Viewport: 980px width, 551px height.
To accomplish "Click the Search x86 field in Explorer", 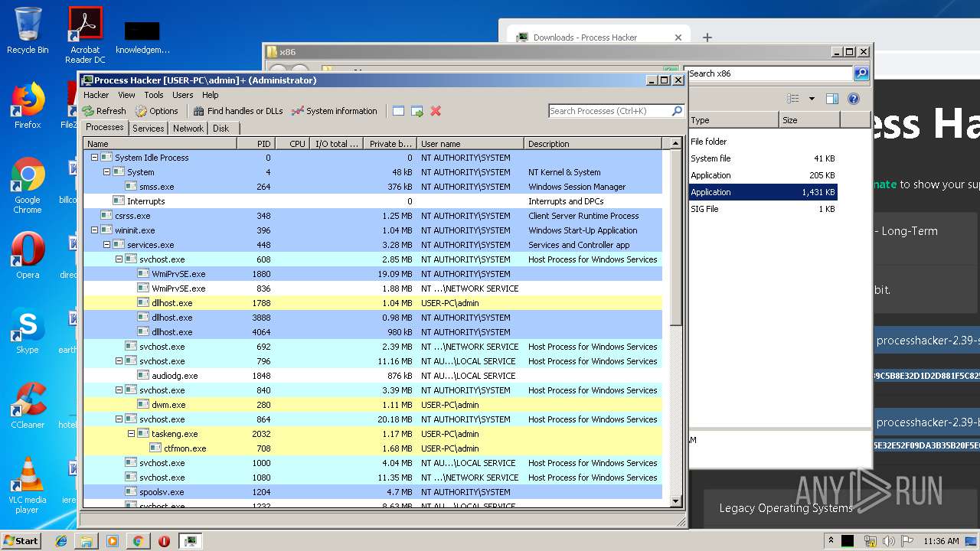I will tap(769, 73).
